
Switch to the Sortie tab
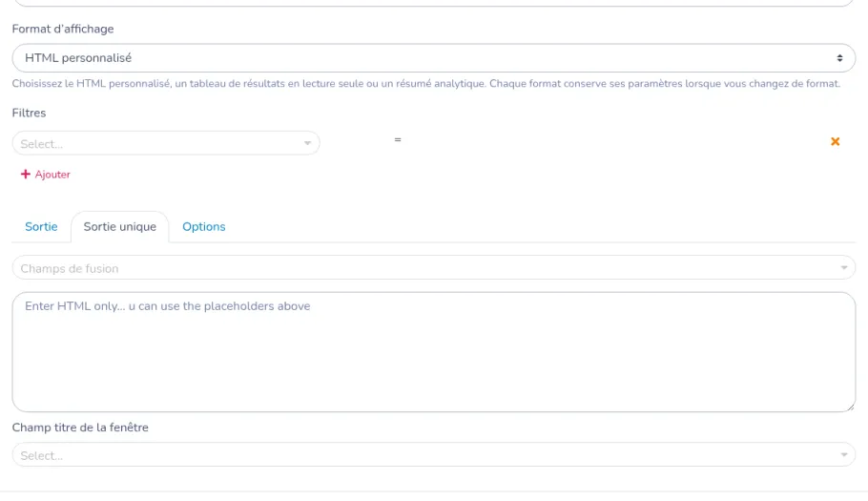(x=41, y=227)
